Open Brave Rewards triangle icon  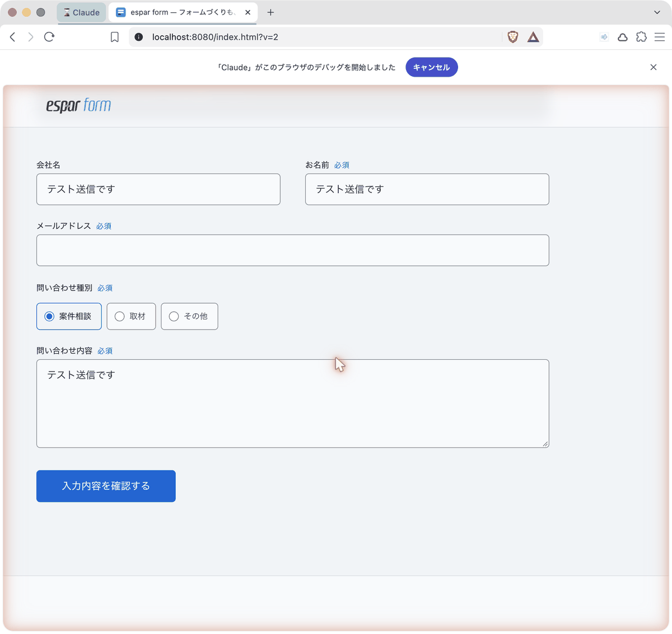click(x=533, y=37)
